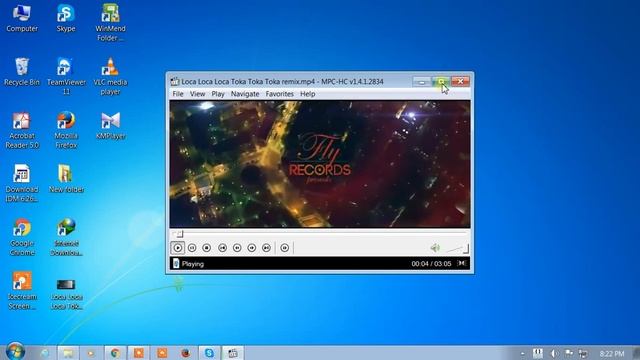
Task: Select the Google Chrome desktop shortcut
Action: pyautogui.click(x=22, y=238)
